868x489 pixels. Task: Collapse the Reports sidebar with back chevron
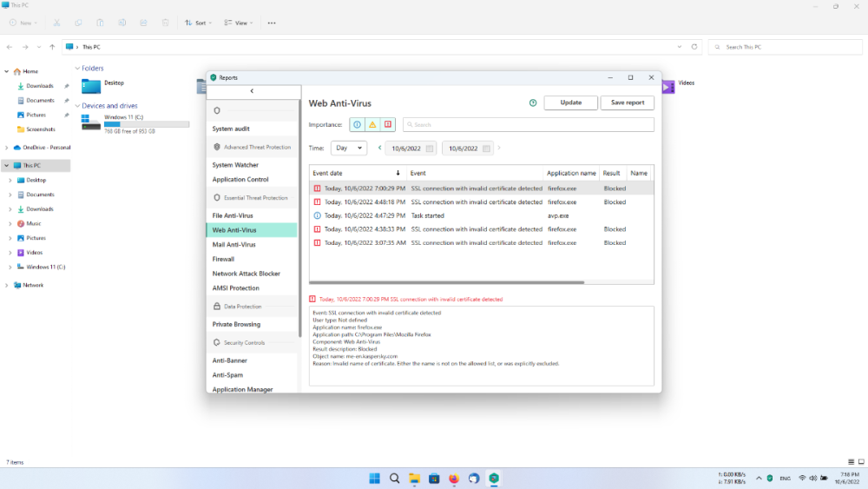(252, 91)
